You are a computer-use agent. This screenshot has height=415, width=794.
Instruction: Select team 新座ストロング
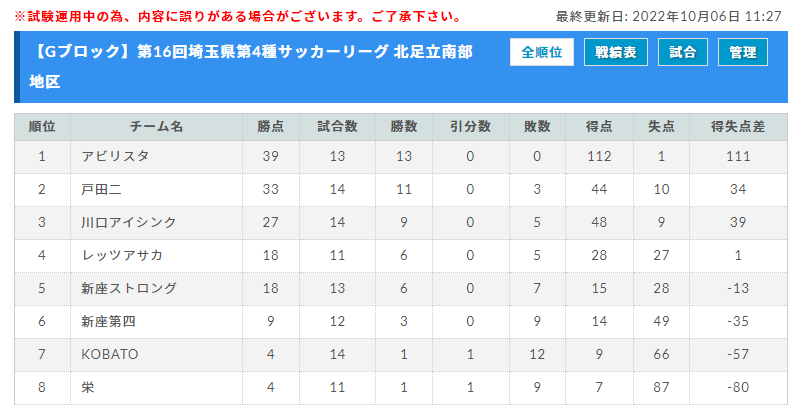click(x=129, y=288)
